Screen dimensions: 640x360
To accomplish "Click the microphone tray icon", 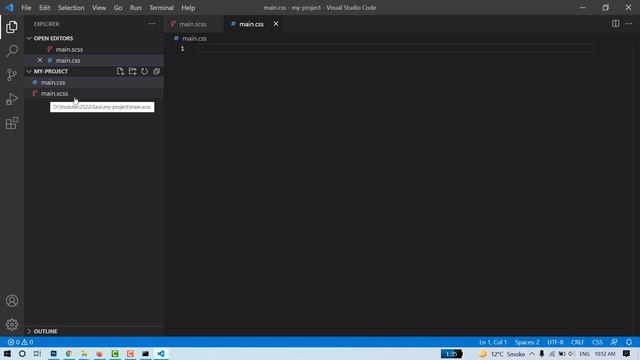I will tap(542, 354).
